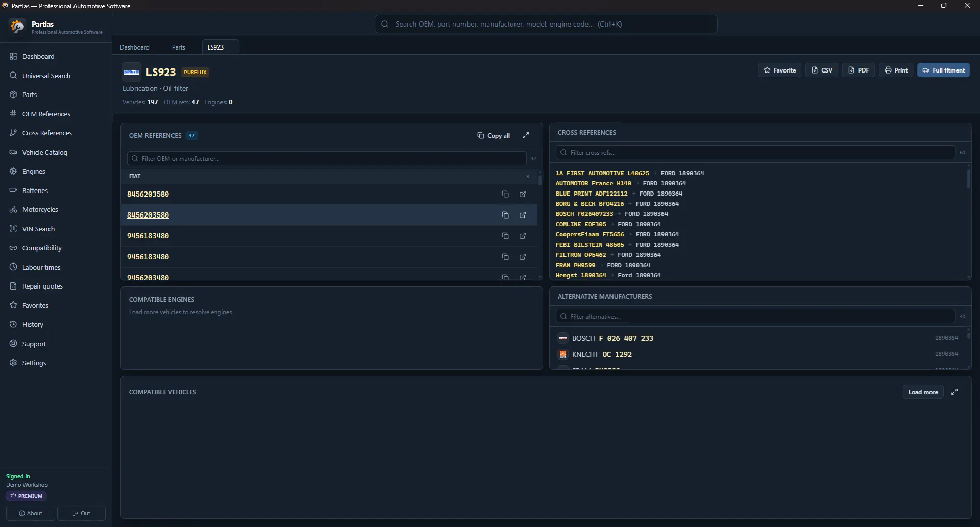The image size is (980, 527).
Task: Click the PREMIUM badge
Action: [27, 496]
